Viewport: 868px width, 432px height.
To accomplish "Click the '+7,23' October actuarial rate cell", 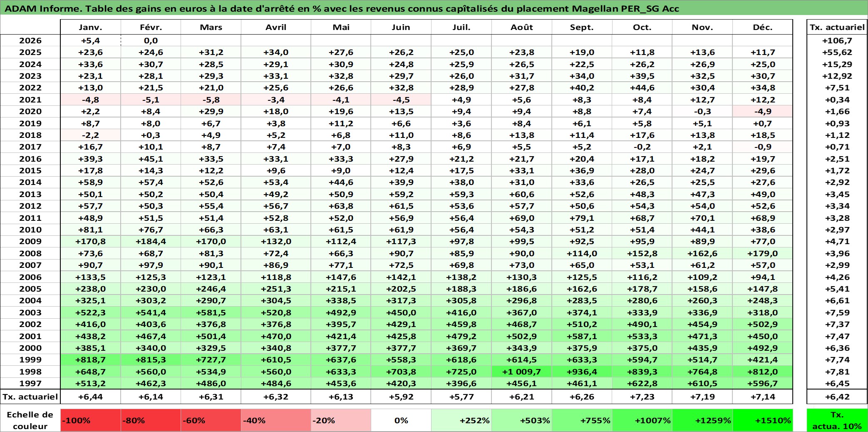I will tap(642, 397).
